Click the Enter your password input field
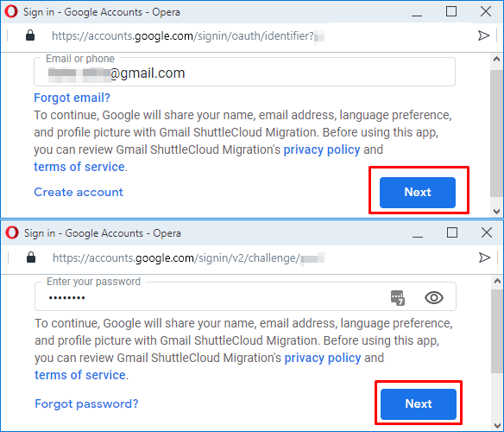 tap(245, 296)
